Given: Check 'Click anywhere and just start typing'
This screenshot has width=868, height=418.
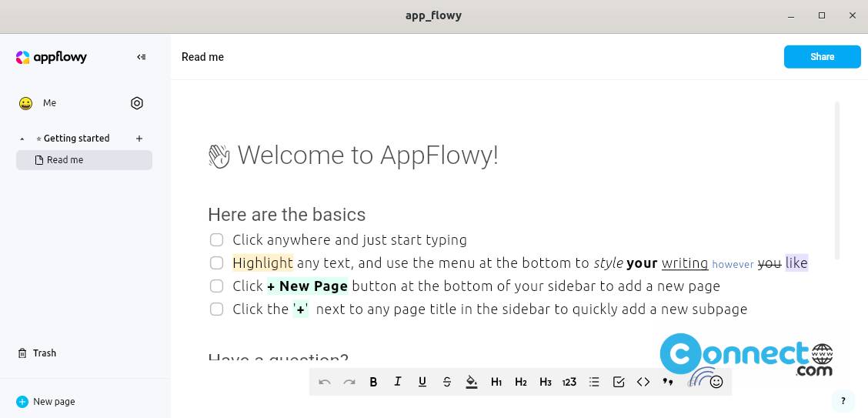Looking at the screenshot, I should pyautogui.click(x=216, y=239).
